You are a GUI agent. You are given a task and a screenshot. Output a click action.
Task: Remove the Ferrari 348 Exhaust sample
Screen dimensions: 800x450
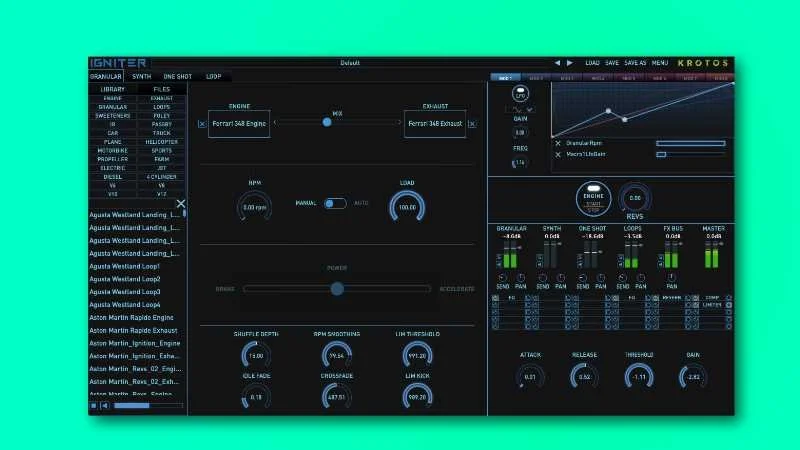pos(472,124)
